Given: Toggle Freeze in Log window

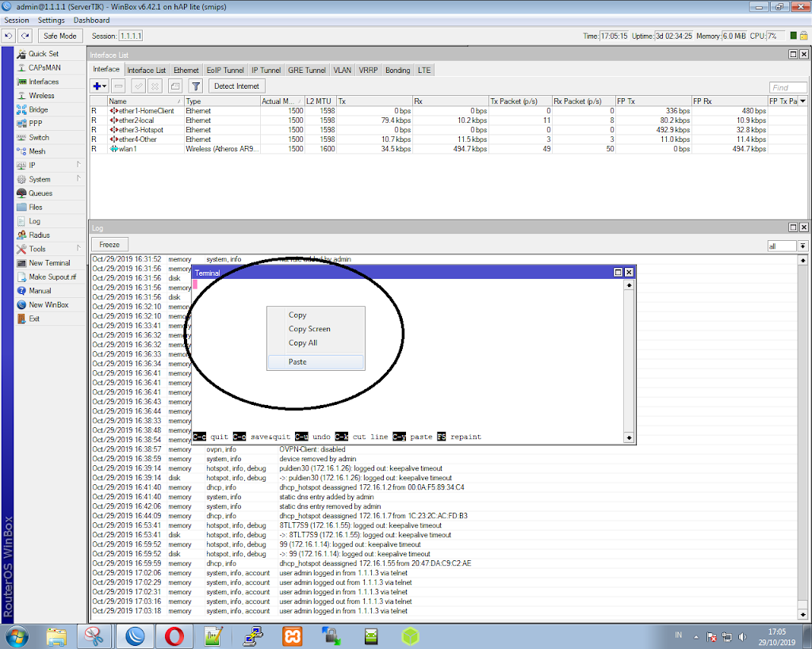Looking at the screenshot, I should pyautogui.click(x=109, y=245).
